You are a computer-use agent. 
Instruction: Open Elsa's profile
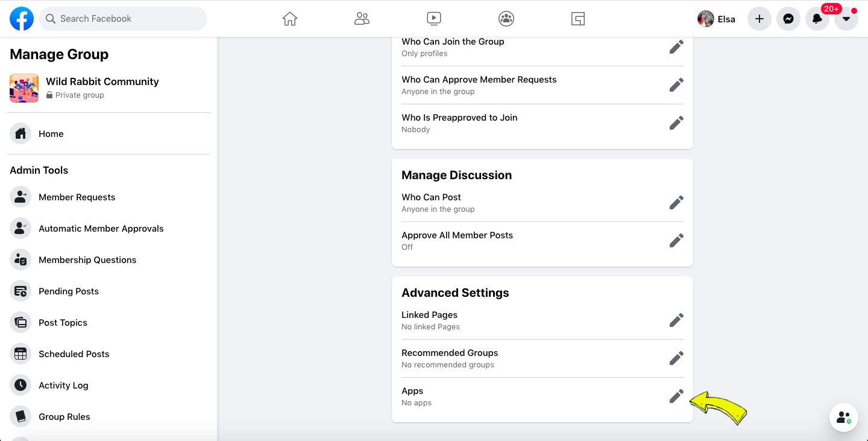click(717, 19)
